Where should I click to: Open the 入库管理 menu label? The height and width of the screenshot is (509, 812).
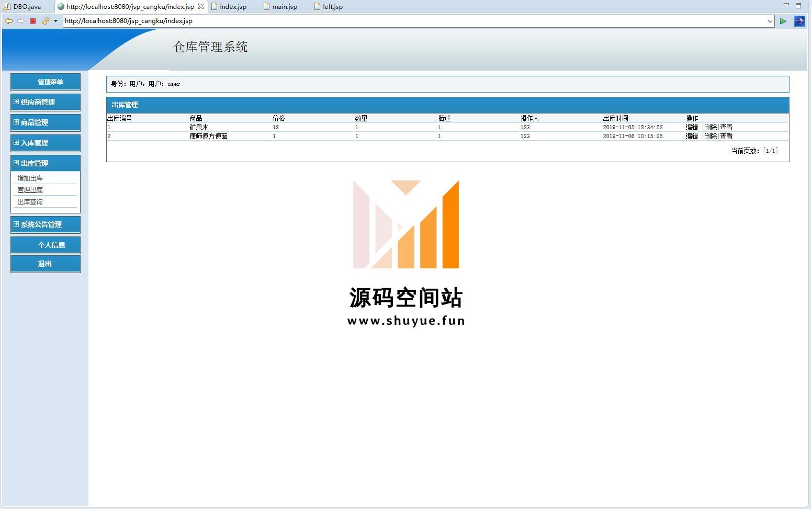point(35,143)
